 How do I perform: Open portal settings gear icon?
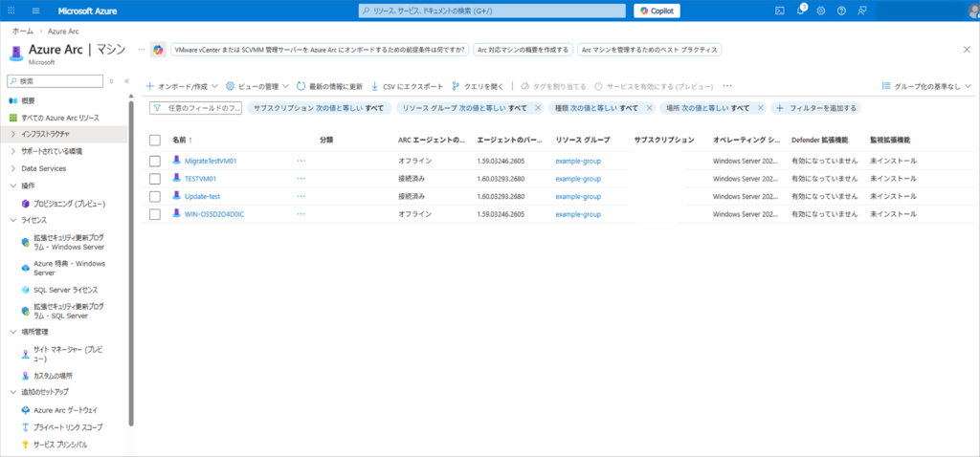pyautogui.click(x=821, y=11)
